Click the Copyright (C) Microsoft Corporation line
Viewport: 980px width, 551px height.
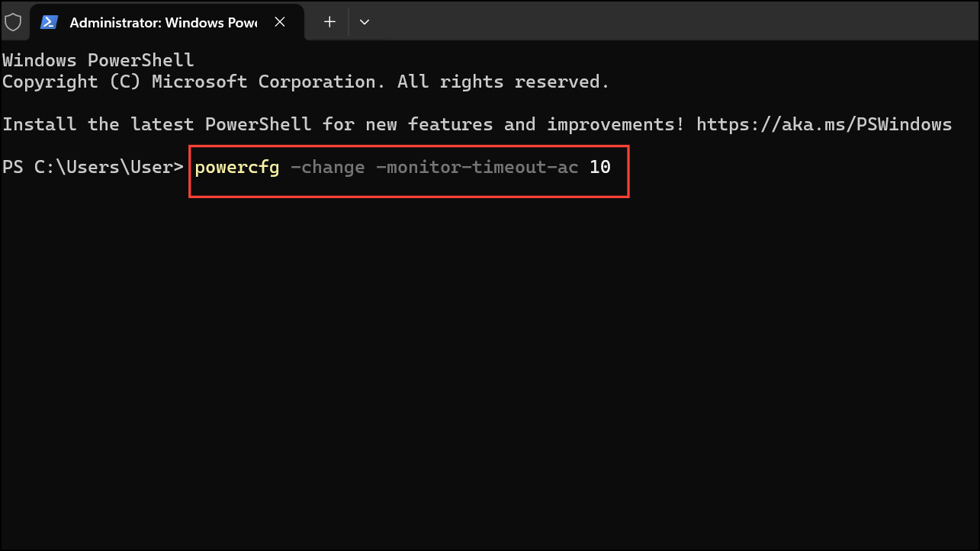click(306, 82)
